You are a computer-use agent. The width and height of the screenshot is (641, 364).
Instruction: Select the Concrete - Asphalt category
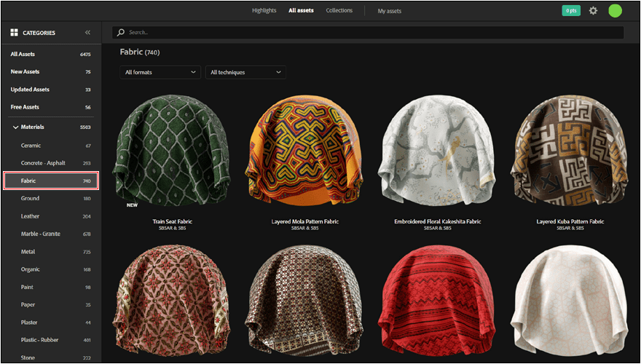[x=51, y=163]
